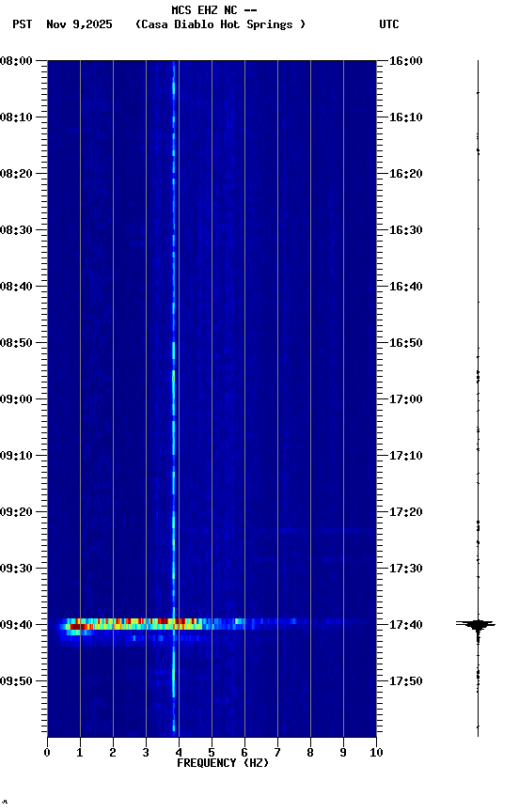
Task: Click the '4' frequency axis tick label
Action: pos(179,753)
